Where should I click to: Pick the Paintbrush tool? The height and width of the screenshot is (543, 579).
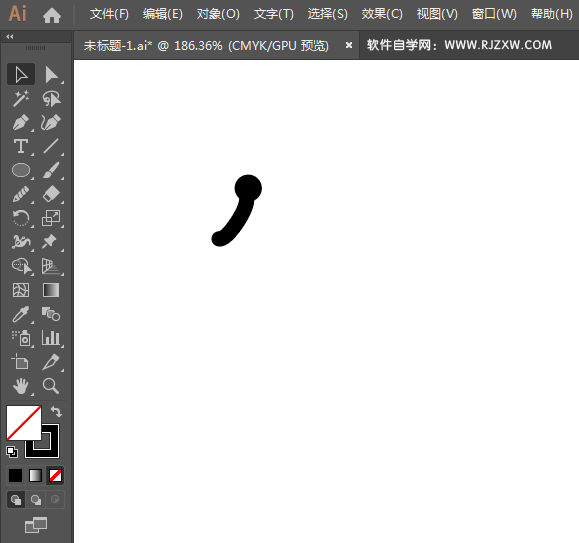pyautogui.click(x=51, y=170)
